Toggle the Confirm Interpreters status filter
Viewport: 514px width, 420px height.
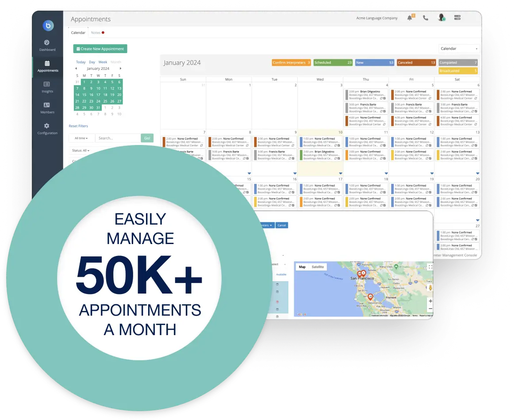pos(291,62)
